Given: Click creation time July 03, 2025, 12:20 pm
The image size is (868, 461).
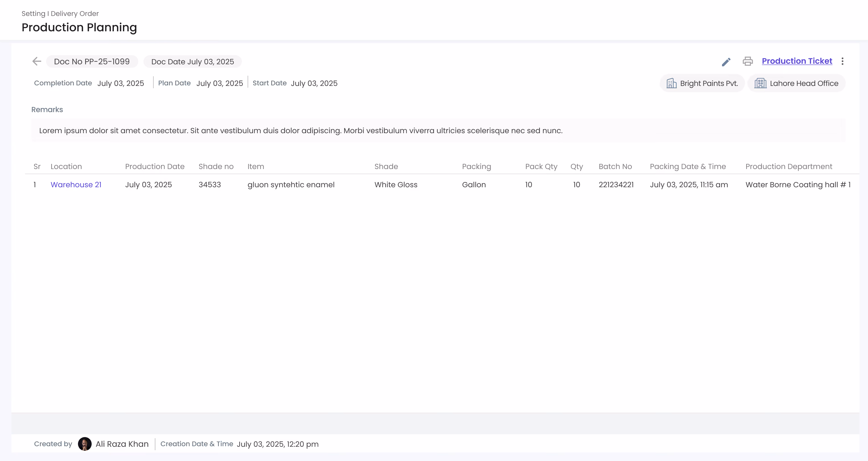Looking at the screenshot, I should click(x=278, y=444).
